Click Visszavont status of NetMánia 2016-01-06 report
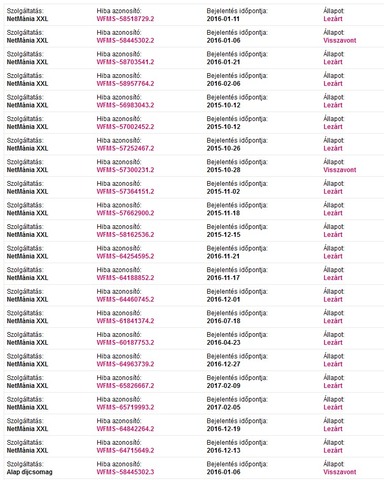The height and width of the screenshot is (480, 384). [x=340, y=41]
